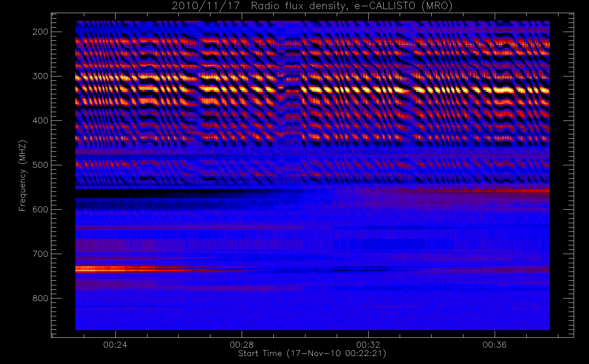589x364 pixels.
Task: Click the 400 frequency tick label
Action: 40,120
